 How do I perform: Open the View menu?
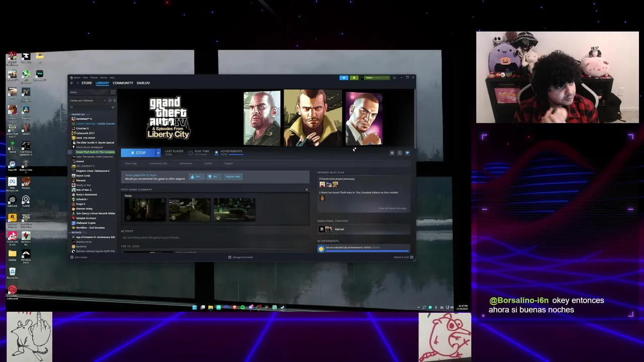(85, 77)
